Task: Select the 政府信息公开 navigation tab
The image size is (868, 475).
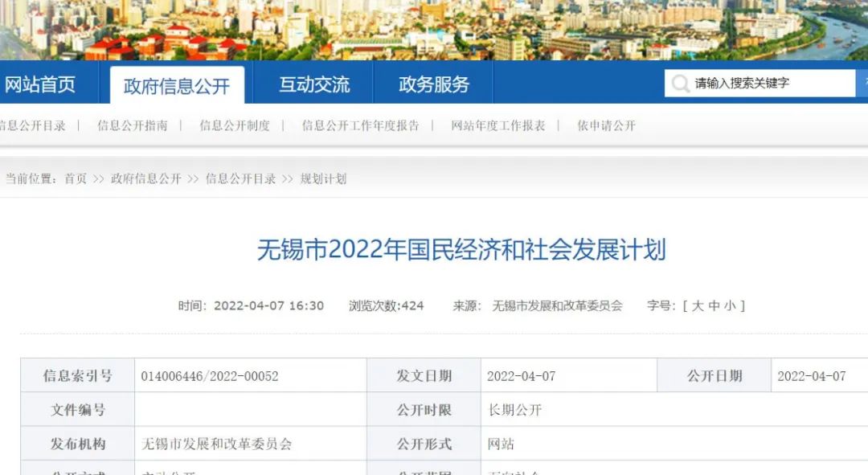Action: pos(178,84)
